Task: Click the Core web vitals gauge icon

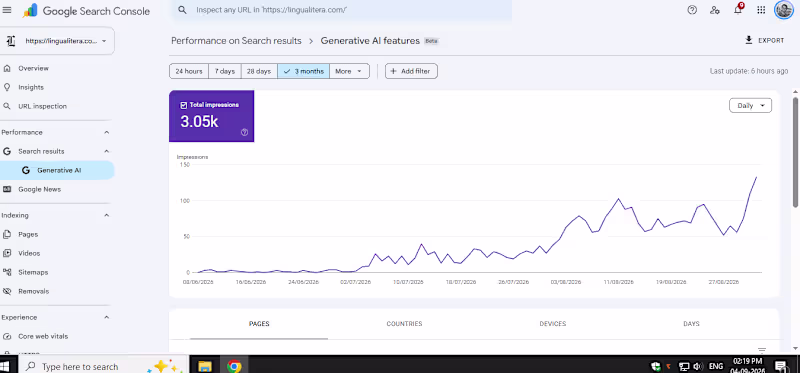Action: pos(7,336)
